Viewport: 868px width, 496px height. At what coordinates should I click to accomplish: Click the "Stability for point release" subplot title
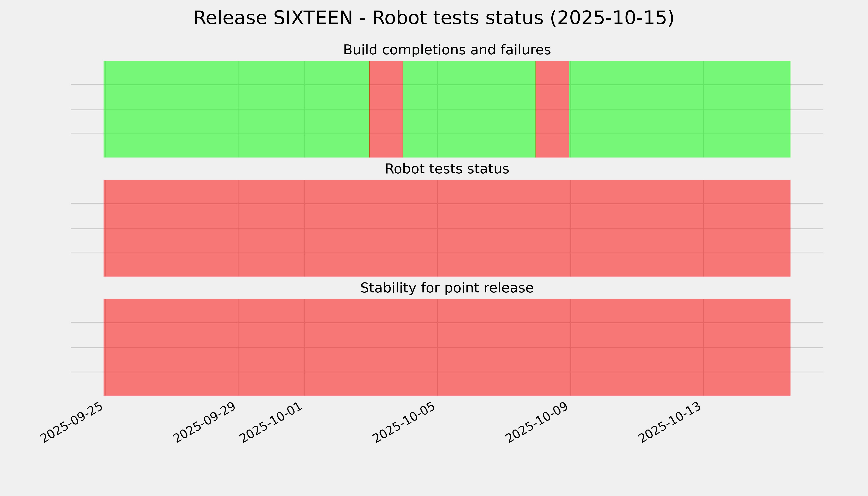(447, 288)
